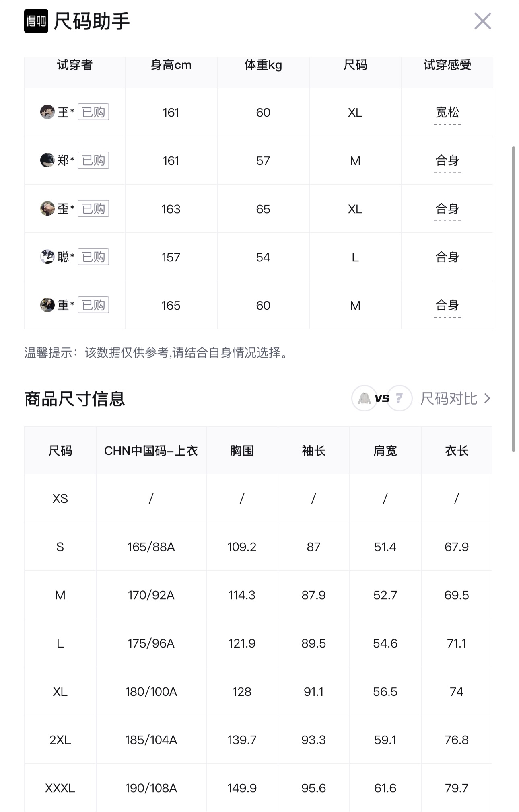Open avatar of reviewer 聪*

[47, 257]
